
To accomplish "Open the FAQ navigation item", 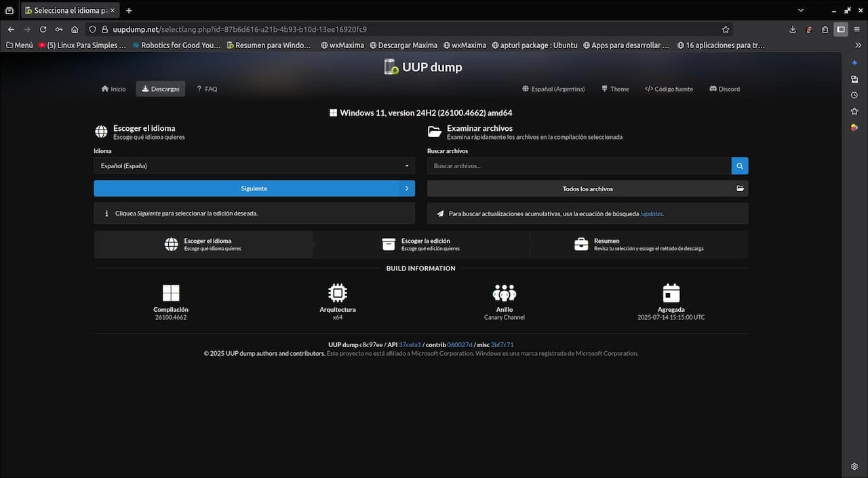I will 206,89.
